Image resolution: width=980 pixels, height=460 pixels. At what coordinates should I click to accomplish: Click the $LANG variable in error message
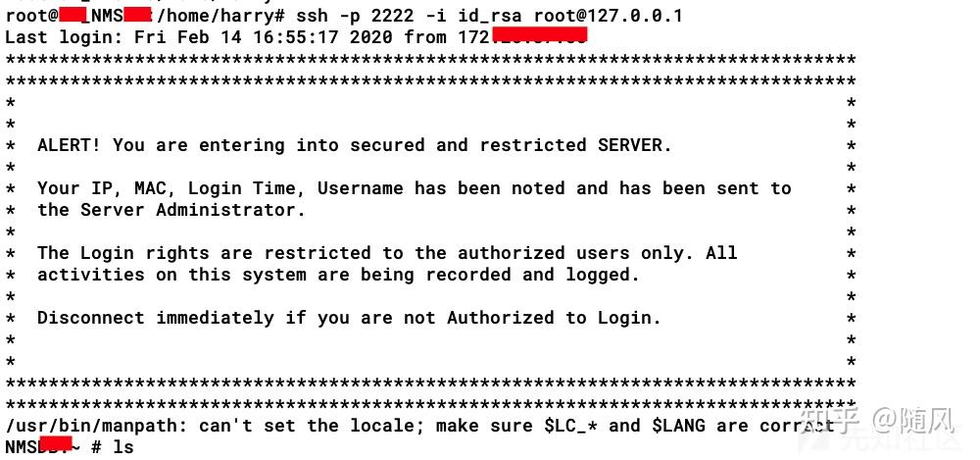(678, 427)
